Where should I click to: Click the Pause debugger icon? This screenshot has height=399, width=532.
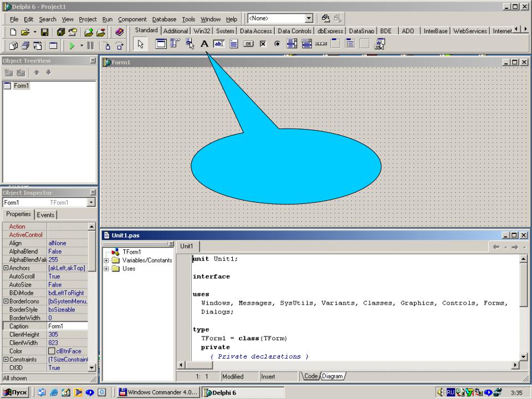tap(90, 45)
